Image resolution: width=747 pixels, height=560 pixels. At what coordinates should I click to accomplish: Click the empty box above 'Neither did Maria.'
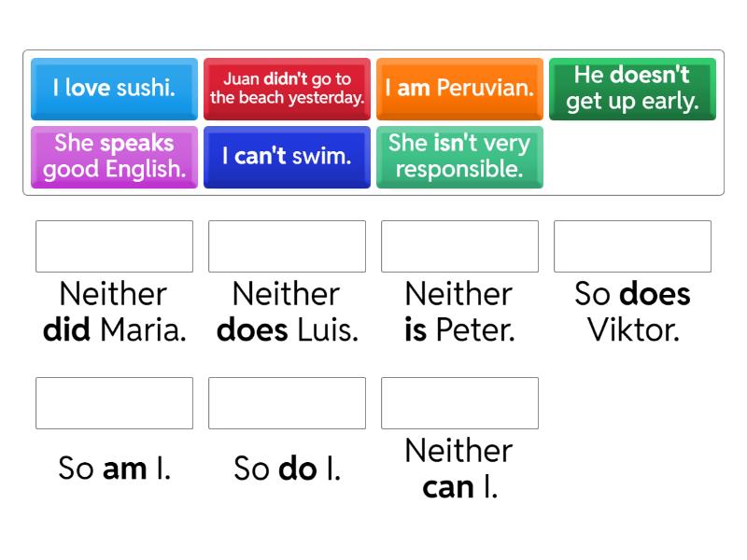[x=114, y=246]
